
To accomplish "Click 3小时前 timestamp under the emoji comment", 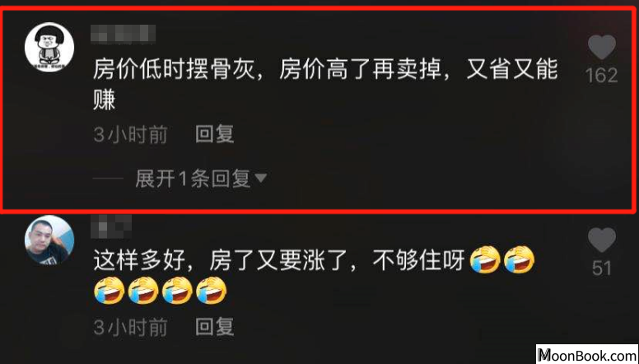I will pos(130,327).
